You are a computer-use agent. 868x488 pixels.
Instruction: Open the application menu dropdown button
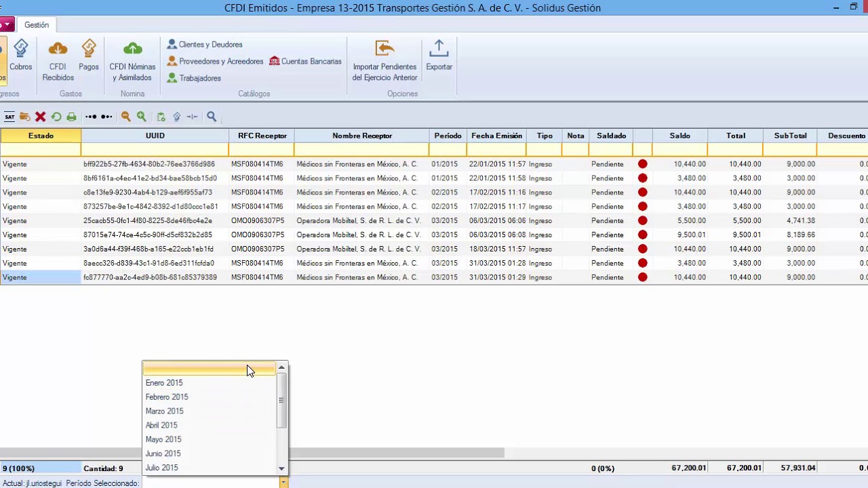pos(7,25)
